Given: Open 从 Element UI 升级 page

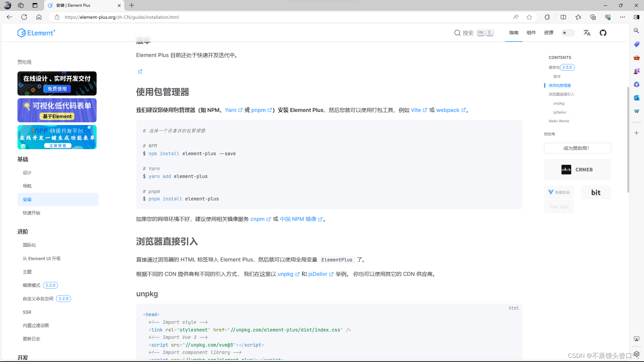Looking at the screenshot, I should [x=42, y=258].
